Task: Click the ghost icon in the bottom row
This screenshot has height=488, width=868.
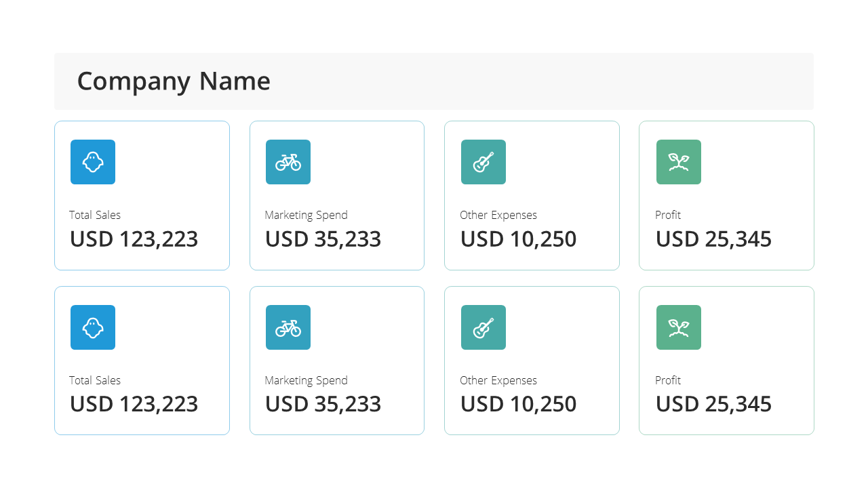Action: point(93,327)
